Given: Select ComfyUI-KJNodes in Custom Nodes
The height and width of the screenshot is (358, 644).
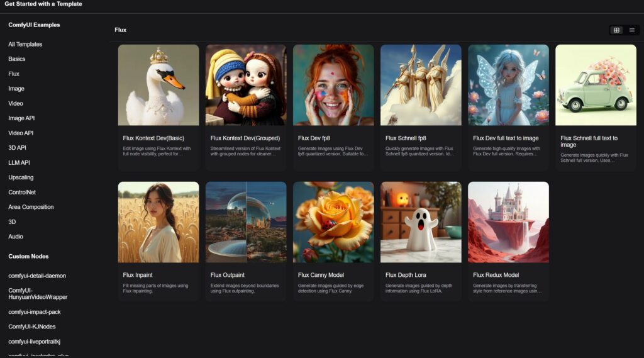Looking at the screenshot, I should point(32,327).
